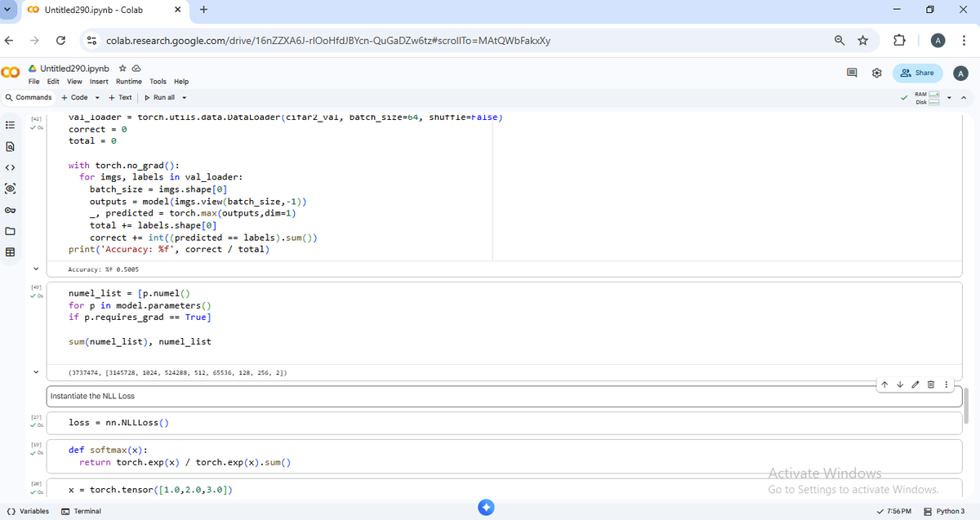Open more cell actions menu
Image resolution: width=980 pixels, height=520 pixels.
click(x=946, y=384)
